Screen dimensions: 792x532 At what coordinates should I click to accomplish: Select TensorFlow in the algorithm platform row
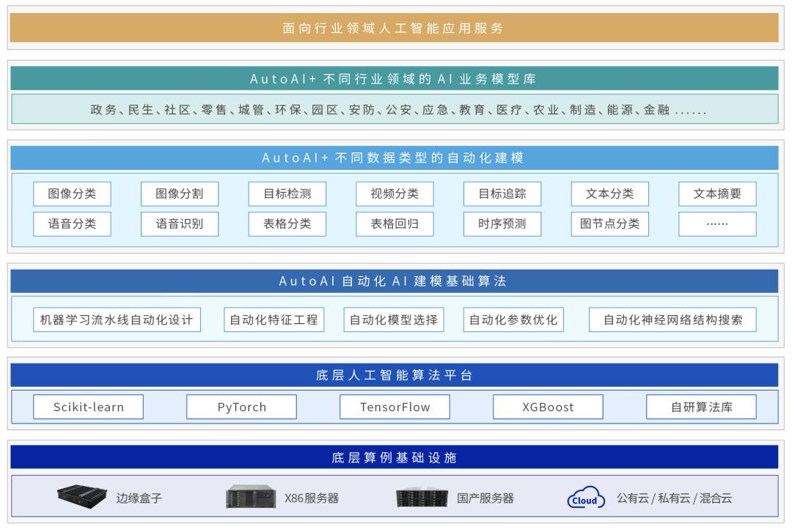(x=395, y=407)
